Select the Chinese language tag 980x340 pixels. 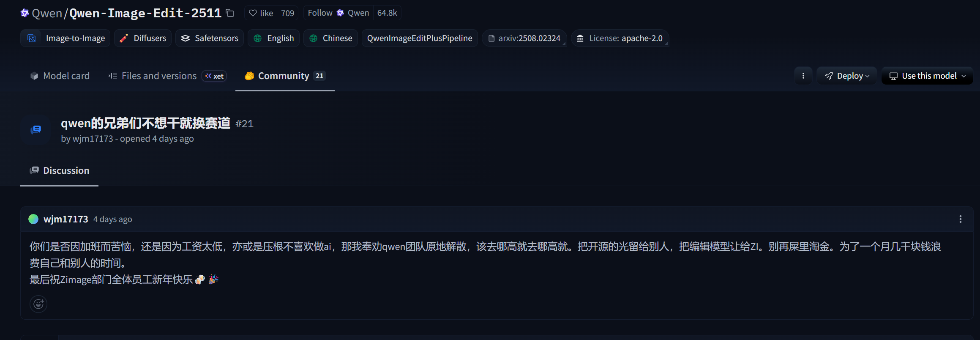[x=331, y=38]
